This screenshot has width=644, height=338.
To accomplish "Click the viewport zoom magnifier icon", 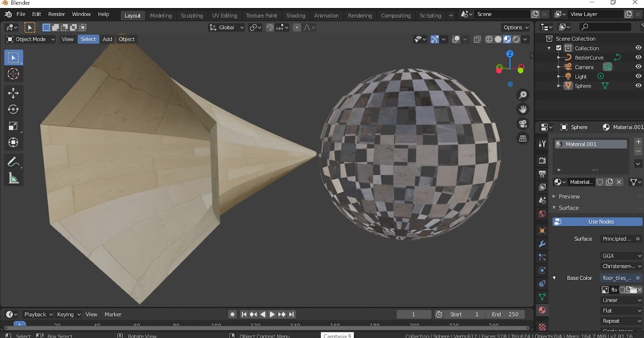I will coord(523,95).
